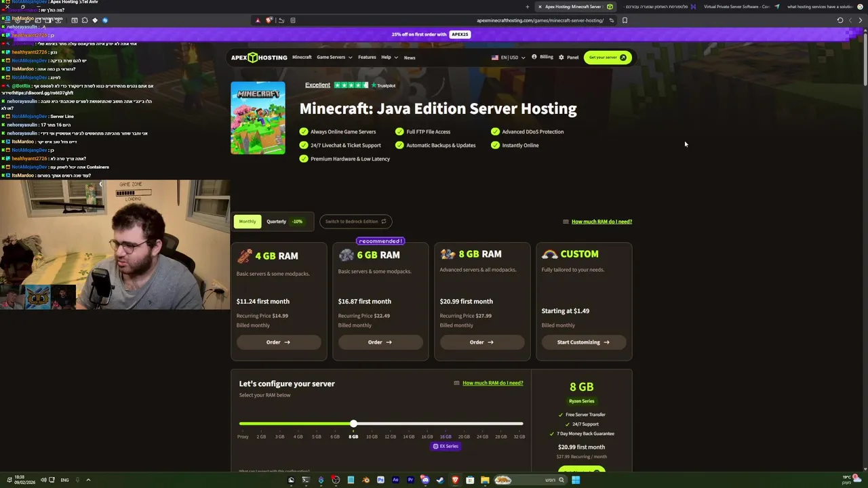Select Quarterly -10% billing option
The height and width of the screenshot is (488, 868).
point(284,222)
